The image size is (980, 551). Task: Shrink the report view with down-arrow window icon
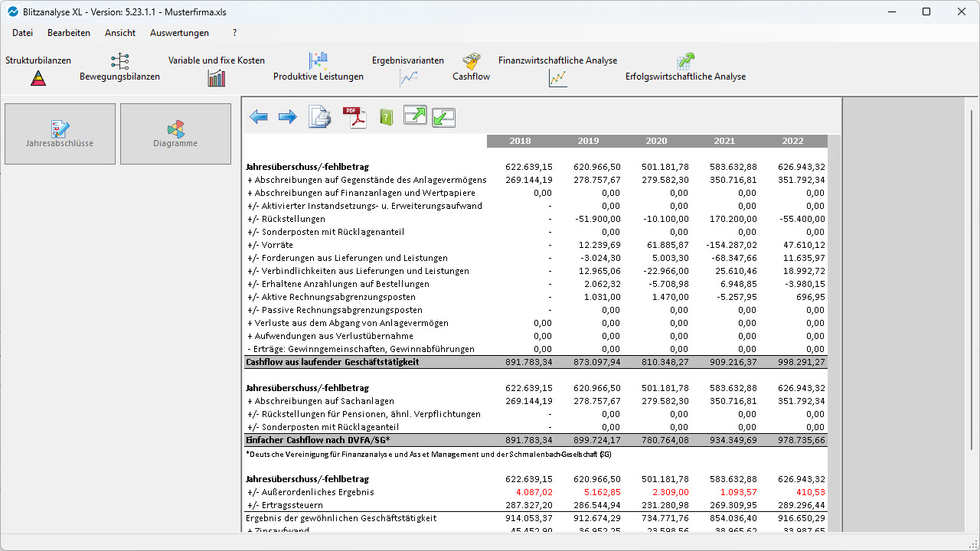[x=444, y=117]
